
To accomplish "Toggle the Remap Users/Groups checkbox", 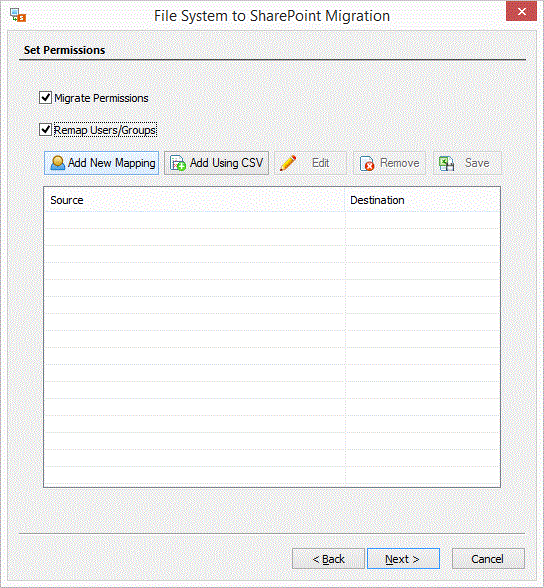I will 45,130.
